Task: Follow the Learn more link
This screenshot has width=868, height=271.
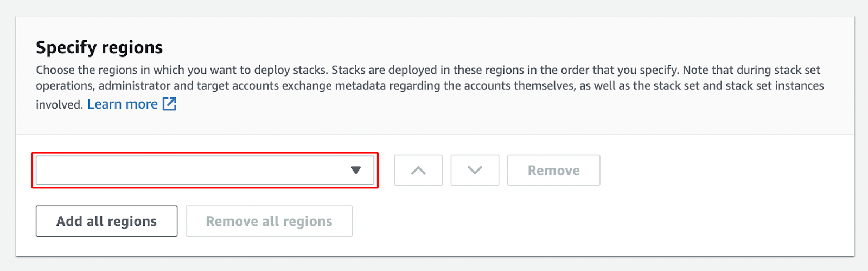Action: pos(123,104)
